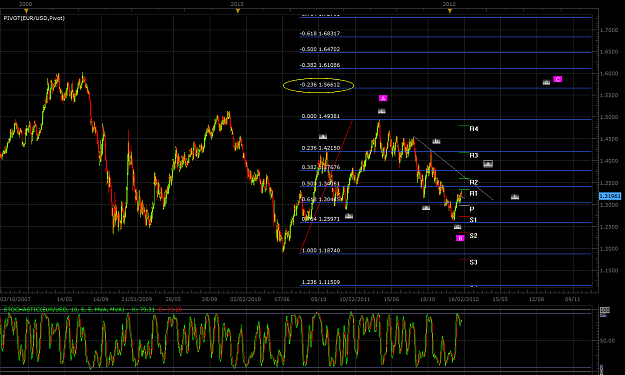Click the 1.236 1.11509 Fibonacci label

tap(321, 282)
